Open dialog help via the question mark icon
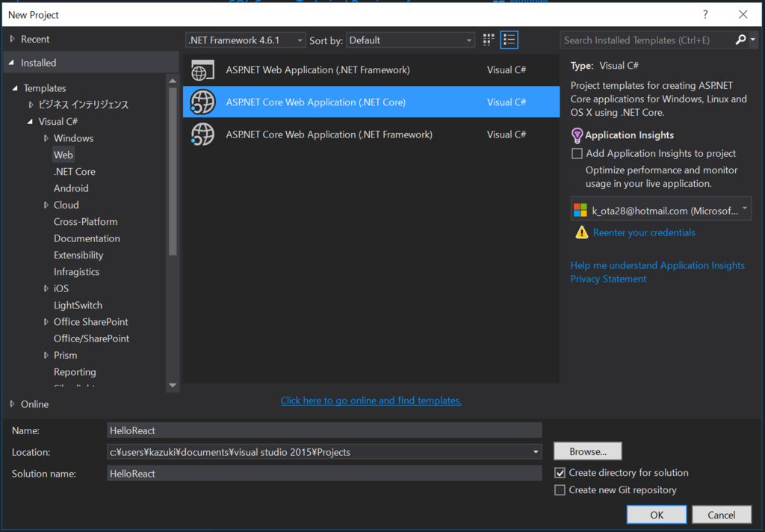Screen dimensions: 765x532 (x=704, y=15)
